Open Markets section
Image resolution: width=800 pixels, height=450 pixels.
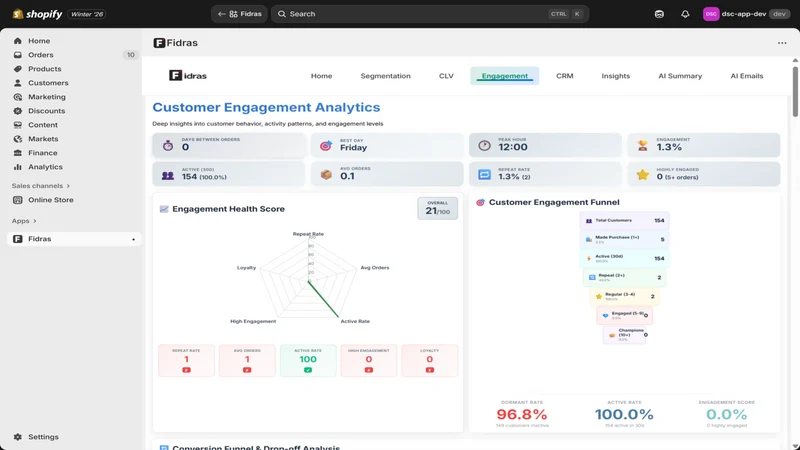43,139
